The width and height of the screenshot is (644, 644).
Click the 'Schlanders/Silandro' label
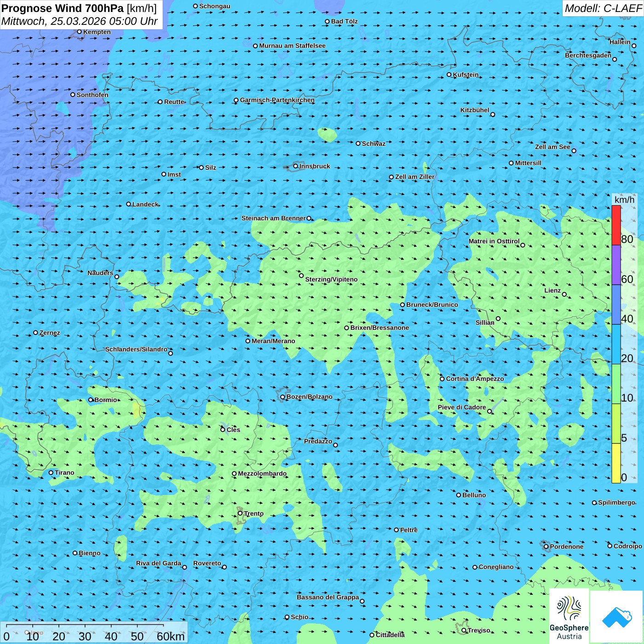click(x=136, y=349)
